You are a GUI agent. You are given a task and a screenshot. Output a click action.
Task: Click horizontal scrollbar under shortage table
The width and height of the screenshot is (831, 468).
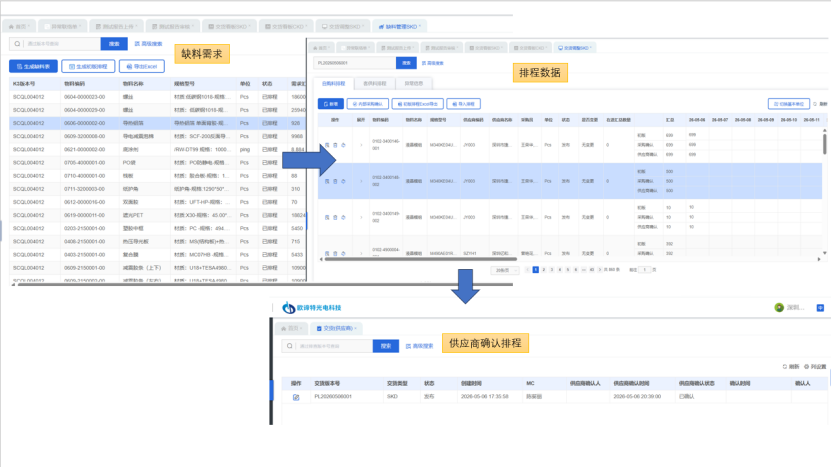(265, 285)
